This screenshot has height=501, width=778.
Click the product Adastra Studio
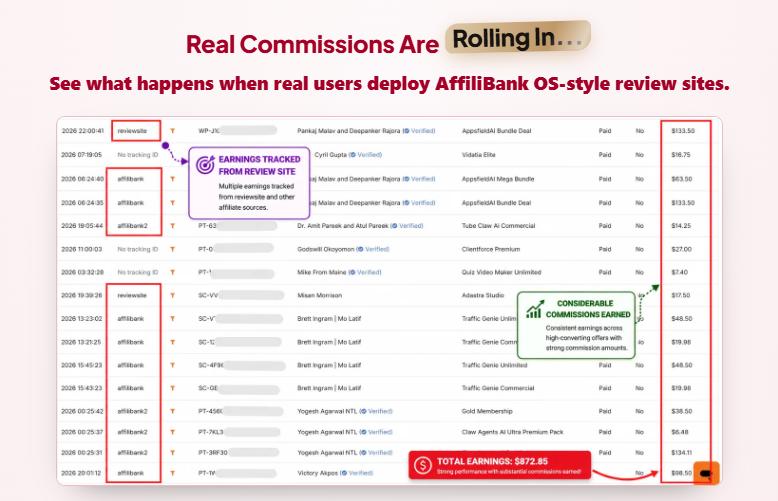483,296
